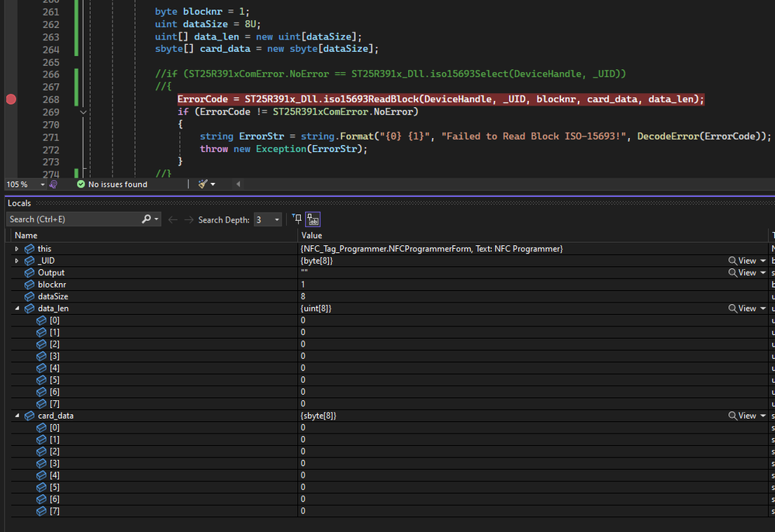This screenshot has height=532, width=775.
Task: Toggle the hexadecimal/raw view icon in Locals toolbar
Action: pyautogui.click(x=313, y=219)
